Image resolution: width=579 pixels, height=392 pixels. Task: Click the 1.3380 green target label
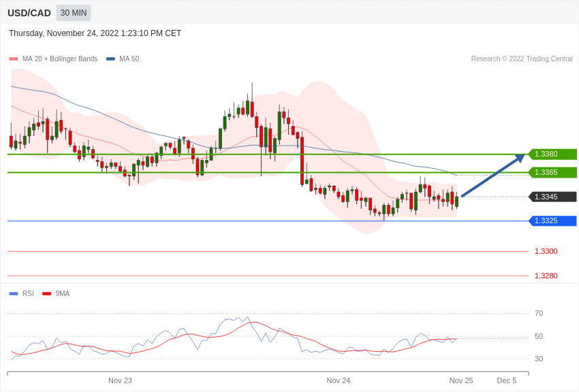553,154
